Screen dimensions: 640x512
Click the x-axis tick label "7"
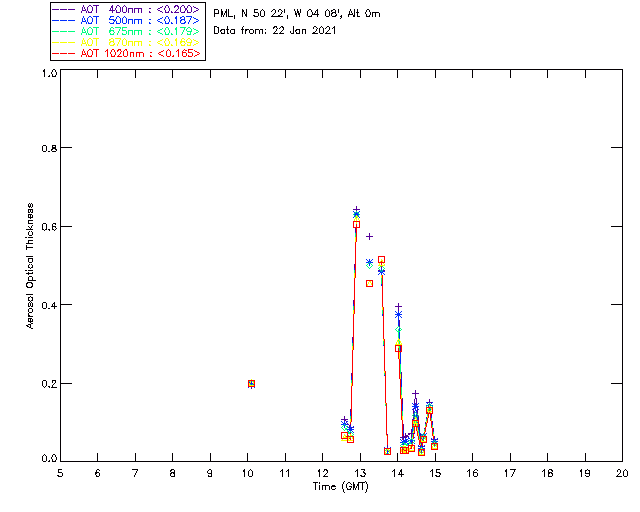pos(135,473)
